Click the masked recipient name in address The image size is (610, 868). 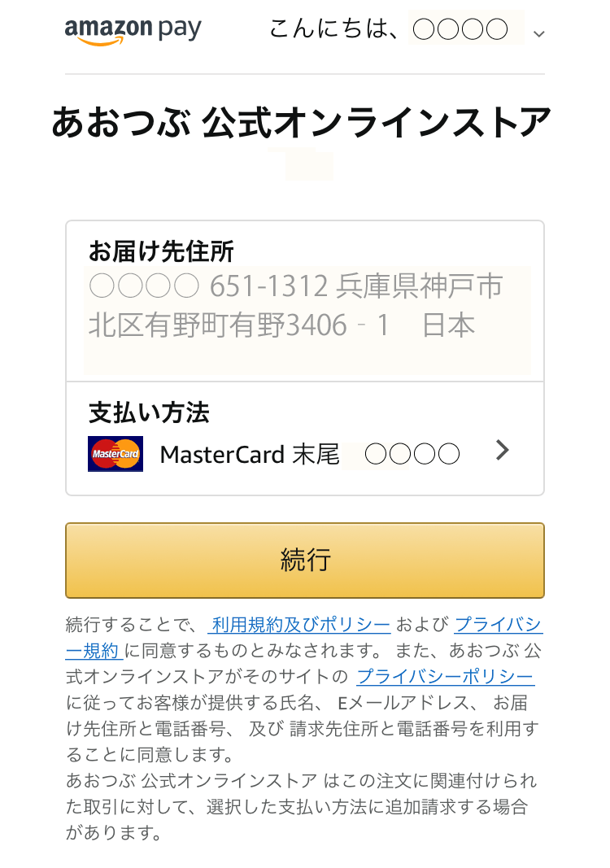coord(144,286)
